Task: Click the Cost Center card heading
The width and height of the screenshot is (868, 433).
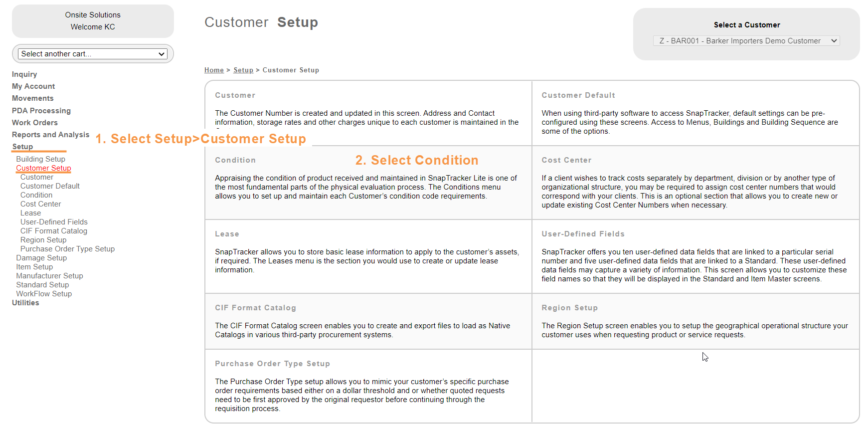Action: [x=566, y=160]
